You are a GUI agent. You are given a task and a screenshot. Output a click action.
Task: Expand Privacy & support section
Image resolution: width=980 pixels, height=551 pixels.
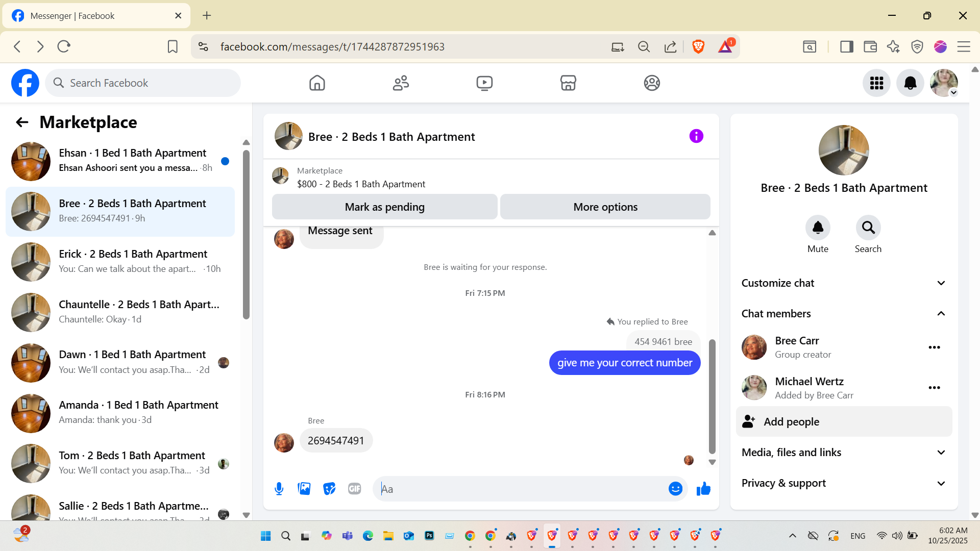[844, 483]
